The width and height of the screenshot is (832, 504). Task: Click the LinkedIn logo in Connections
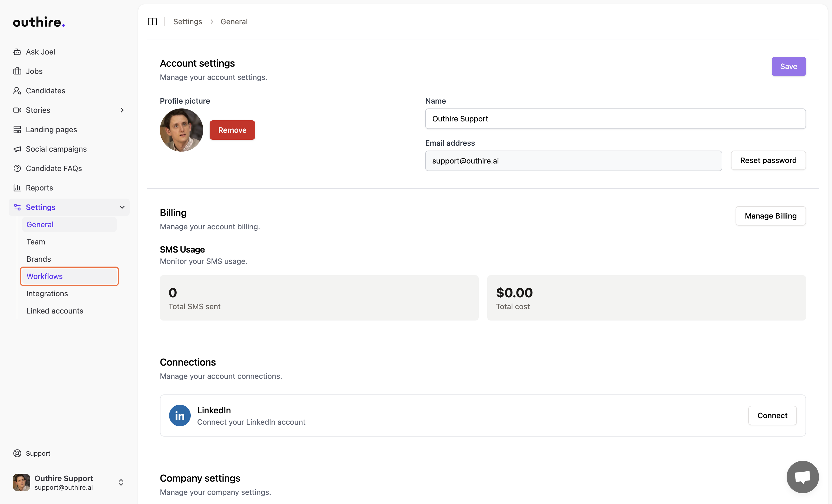180,415
